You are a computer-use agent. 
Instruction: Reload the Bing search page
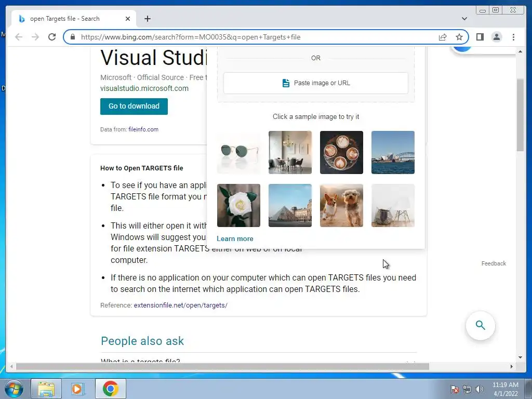click(x=52, y=37)
